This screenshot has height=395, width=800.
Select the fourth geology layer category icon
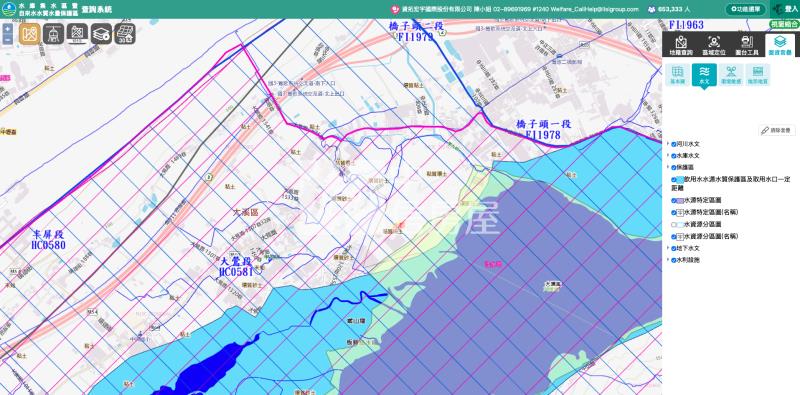coord(758,75)
